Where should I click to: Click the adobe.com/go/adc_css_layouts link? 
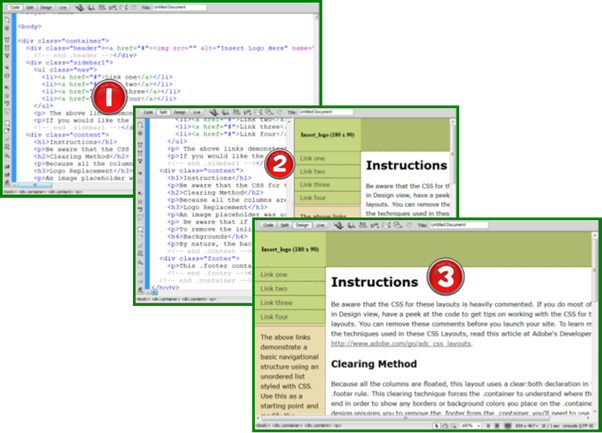point(401,344)
